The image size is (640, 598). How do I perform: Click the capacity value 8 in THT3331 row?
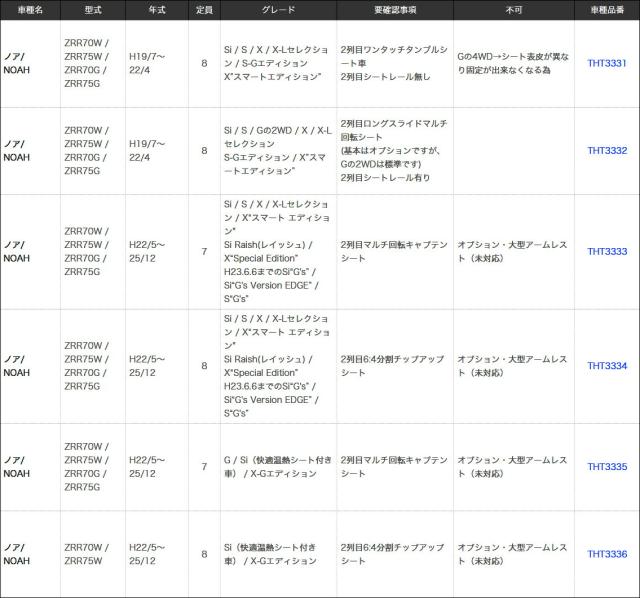click(204, 63)
